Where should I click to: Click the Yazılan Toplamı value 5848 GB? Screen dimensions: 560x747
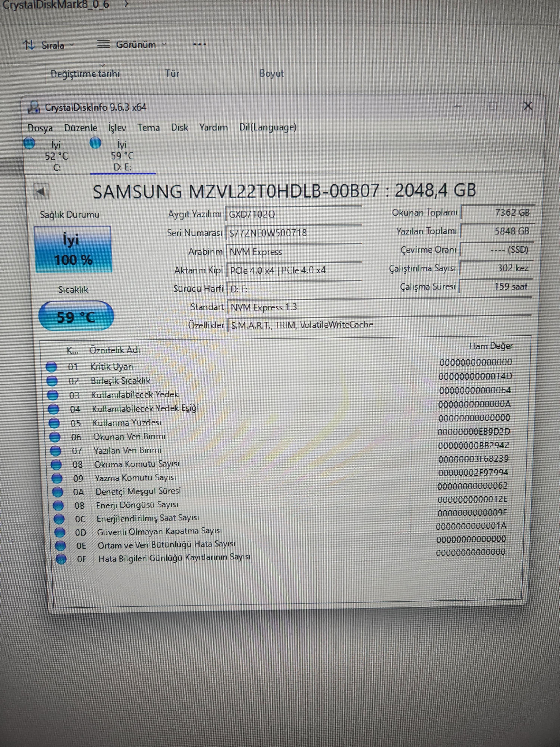[x=497, y=231]
